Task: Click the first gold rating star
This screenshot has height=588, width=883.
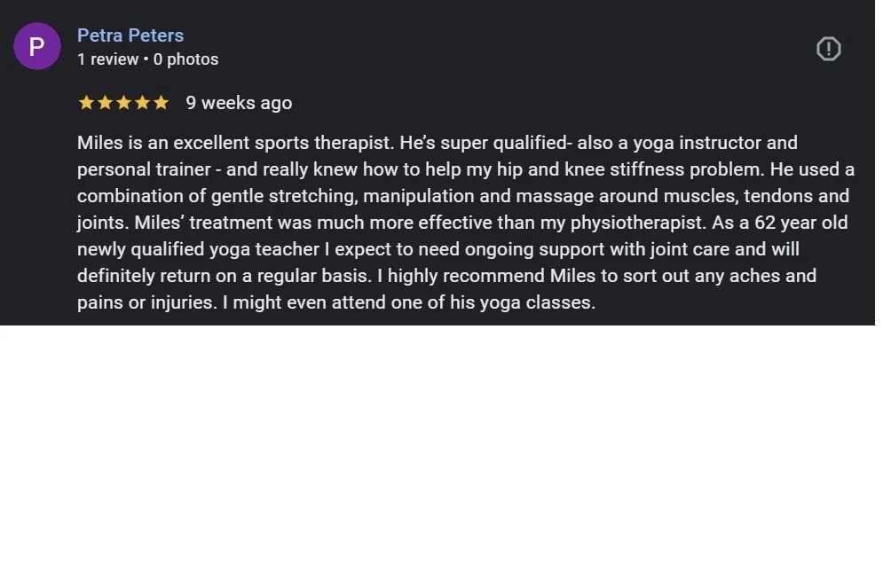Action: point(86,102)
